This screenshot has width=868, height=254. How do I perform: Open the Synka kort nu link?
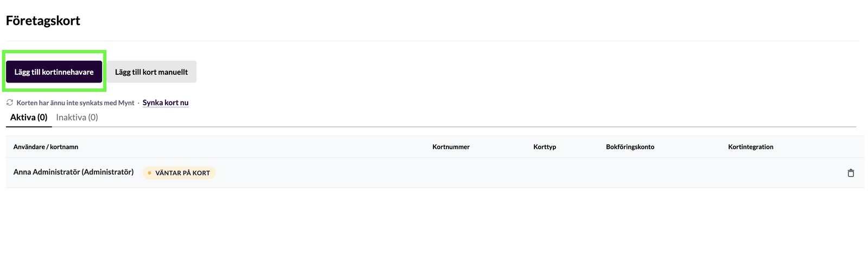click(165, 103)
